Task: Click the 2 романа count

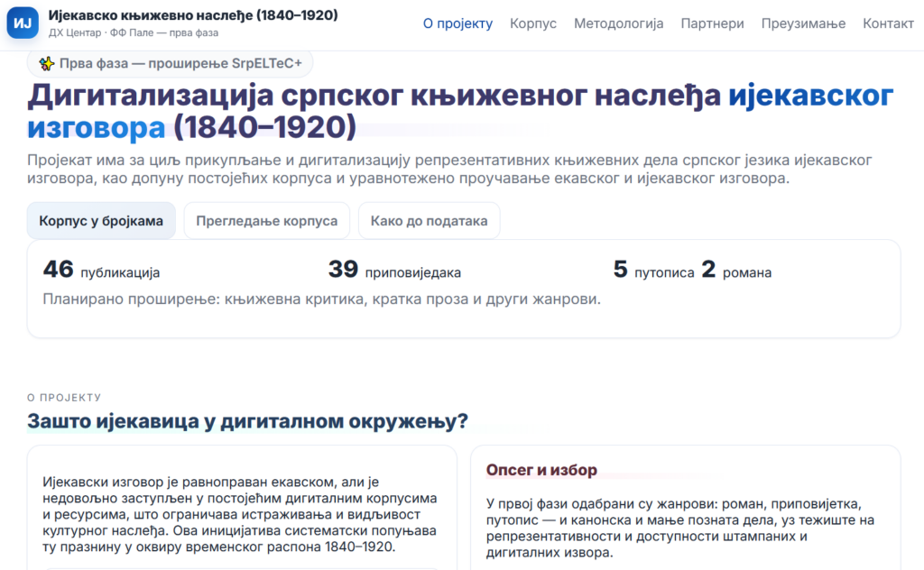Action: pos(736,271)
